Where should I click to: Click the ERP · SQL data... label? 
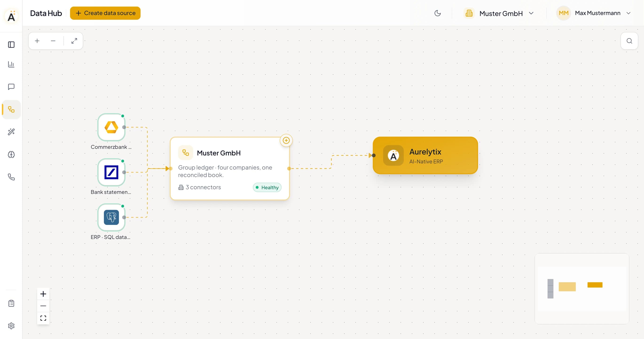[110, 237]
